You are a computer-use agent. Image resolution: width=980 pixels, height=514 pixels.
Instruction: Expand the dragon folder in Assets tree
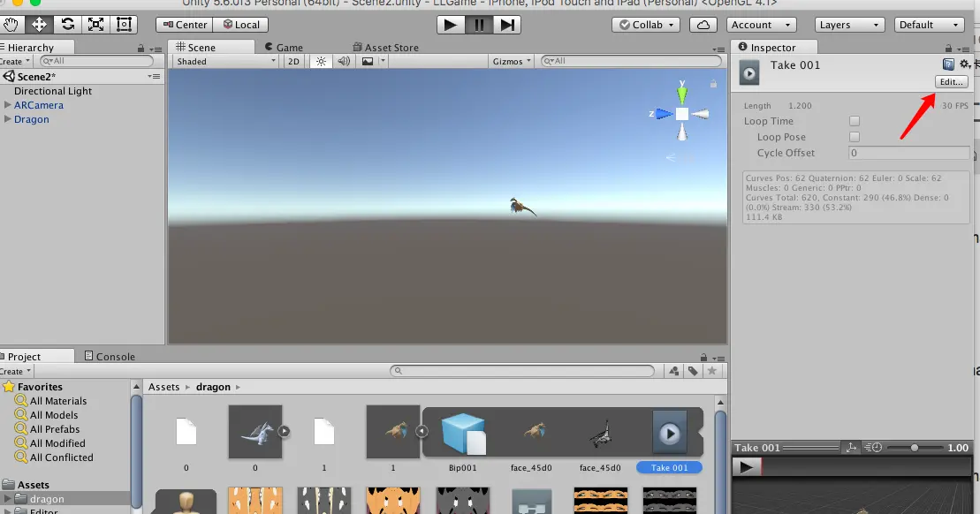click(7, 498)
